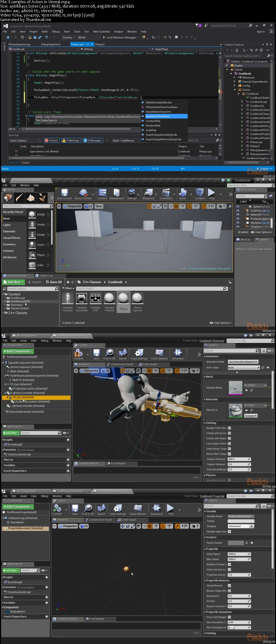Click Simulation in the FirstPersonCharacter blueprint toolbar
276x644 pixels.
[178, 354]
